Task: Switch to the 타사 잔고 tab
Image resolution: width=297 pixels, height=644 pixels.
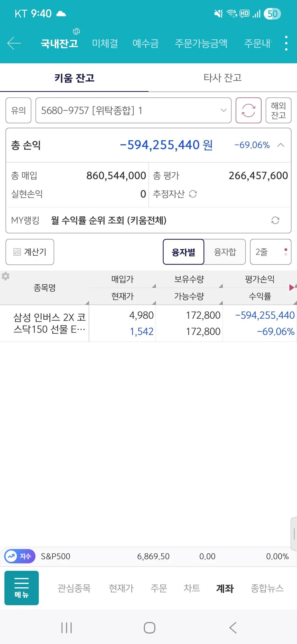Action: [222, 78]
